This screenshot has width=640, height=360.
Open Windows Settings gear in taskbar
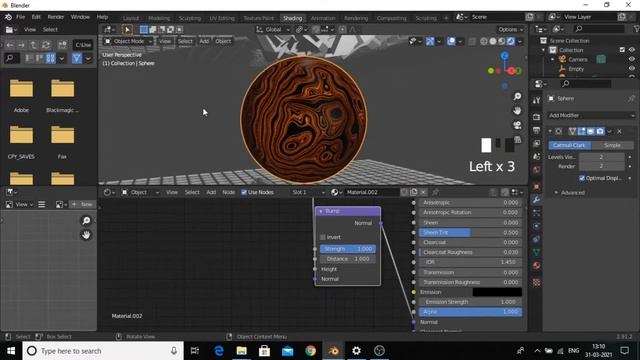coord(356,351)
